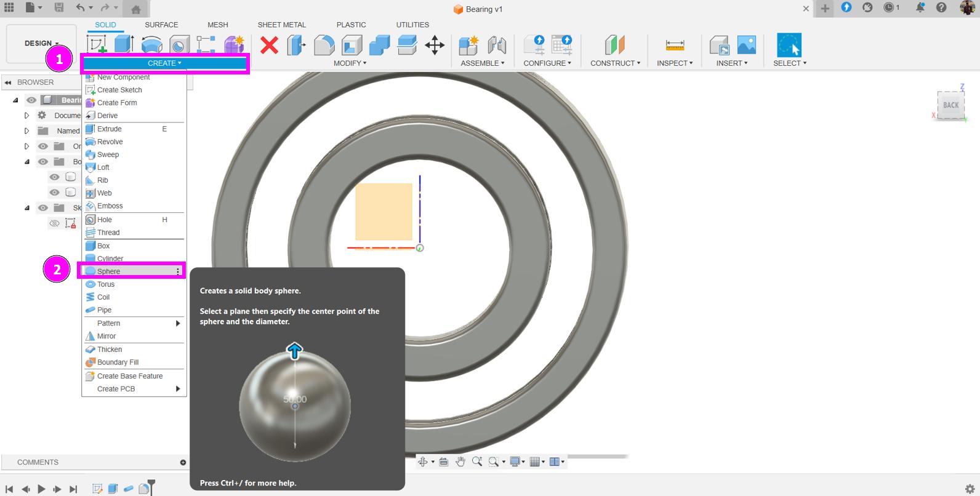Click the Insert Decal icon

tap(719, 45)
